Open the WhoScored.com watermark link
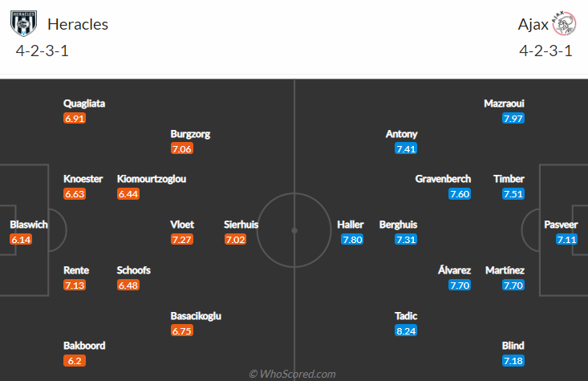This screenshot has width=588, height=381. tap(294, 374)
